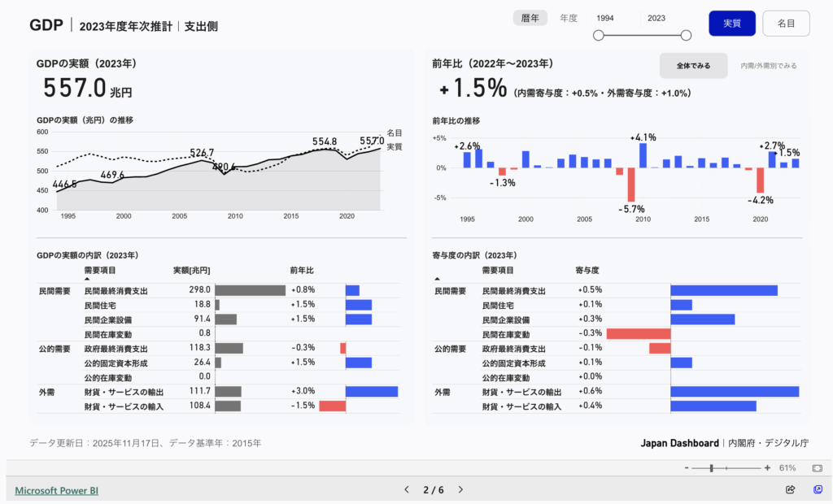The image size is (833, 504).
Task: Go to the previous report page
Action: click(x=407, y=489)
